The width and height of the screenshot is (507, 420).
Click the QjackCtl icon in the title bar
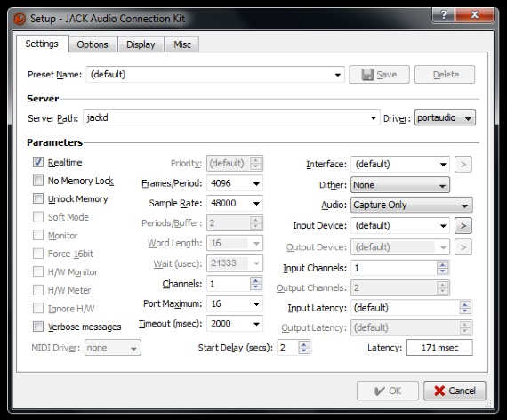20,19
